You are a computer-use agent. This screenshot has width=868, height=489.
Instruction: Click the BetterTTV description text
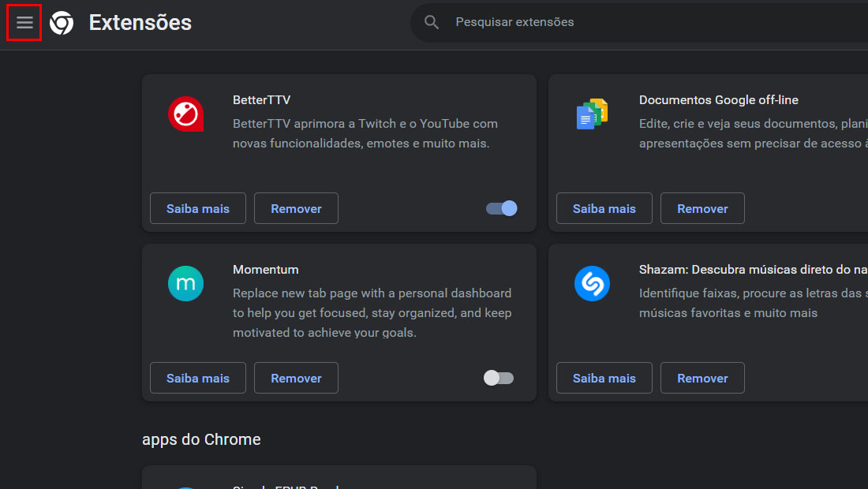[365, 133]
